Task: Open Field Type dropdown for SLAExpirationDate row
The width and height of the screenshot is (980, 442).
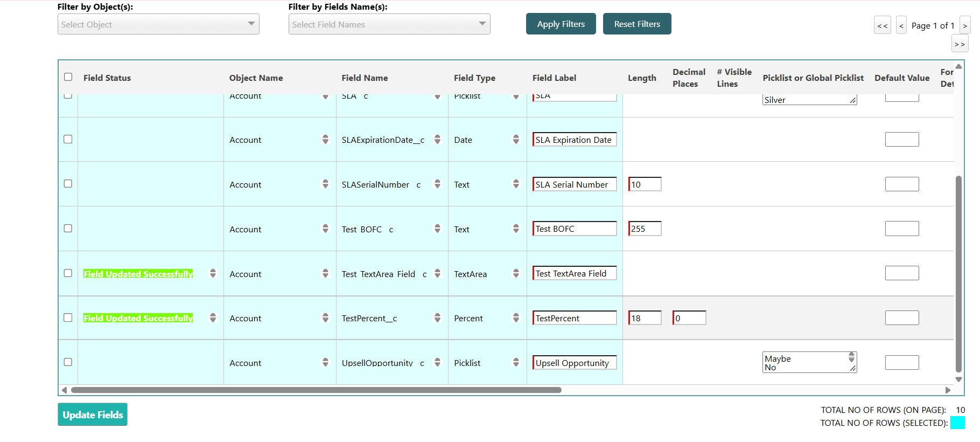Action: tap(516, 140)
